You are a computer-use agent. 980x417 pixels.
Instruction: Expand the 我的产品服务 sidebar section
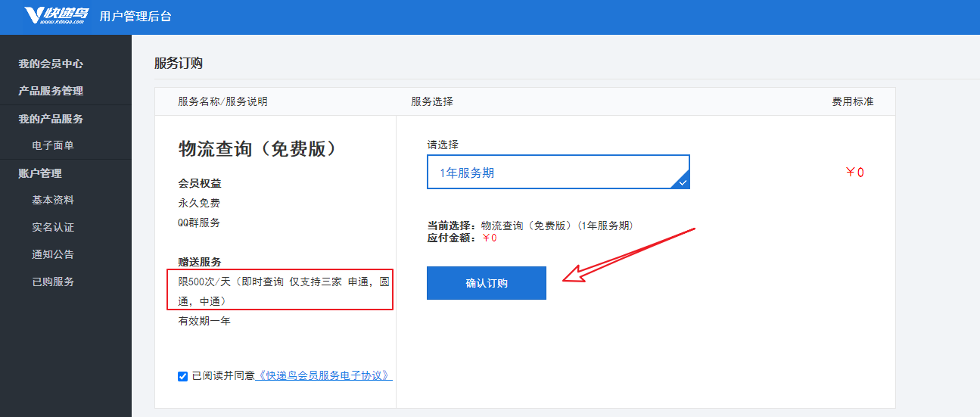click(51, 119)
